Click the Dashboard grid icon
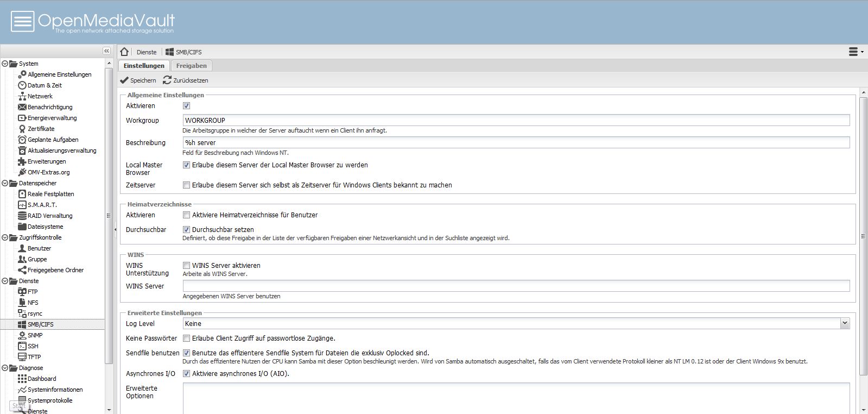Screen dimensions: 868x414 click(x=22, y=379)
